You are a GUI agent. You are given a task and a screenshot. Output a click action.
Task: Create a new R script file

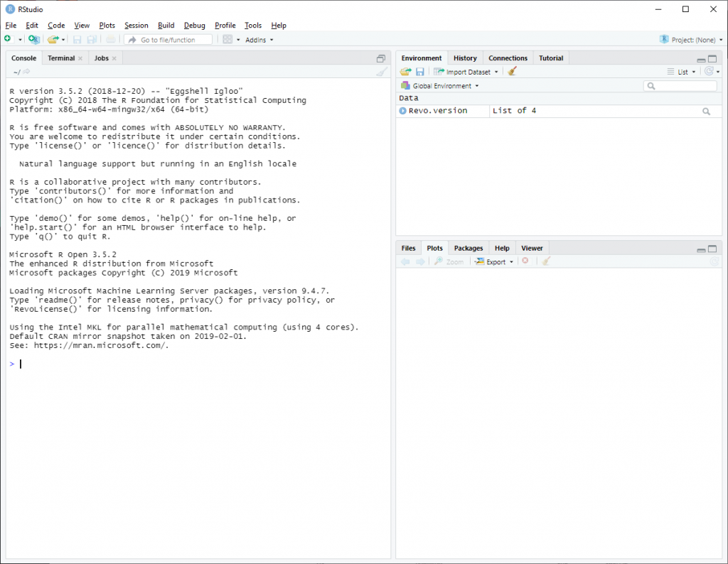coord(9,40)
